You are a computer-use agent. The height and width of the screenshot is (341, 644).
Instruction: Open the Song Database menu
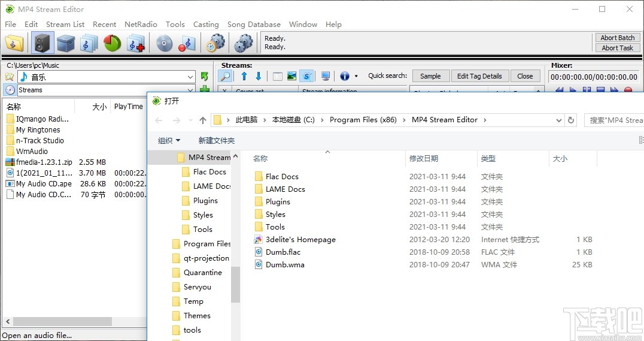coord(254,24)
